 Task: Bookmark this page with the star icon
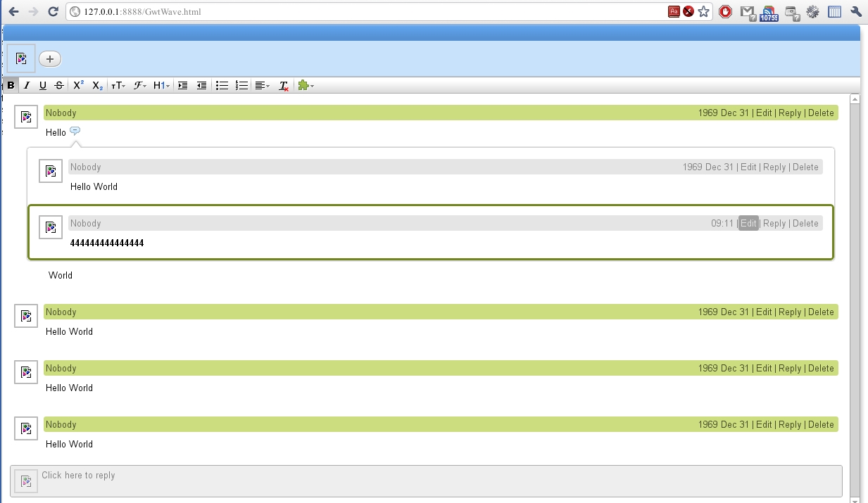703,11
